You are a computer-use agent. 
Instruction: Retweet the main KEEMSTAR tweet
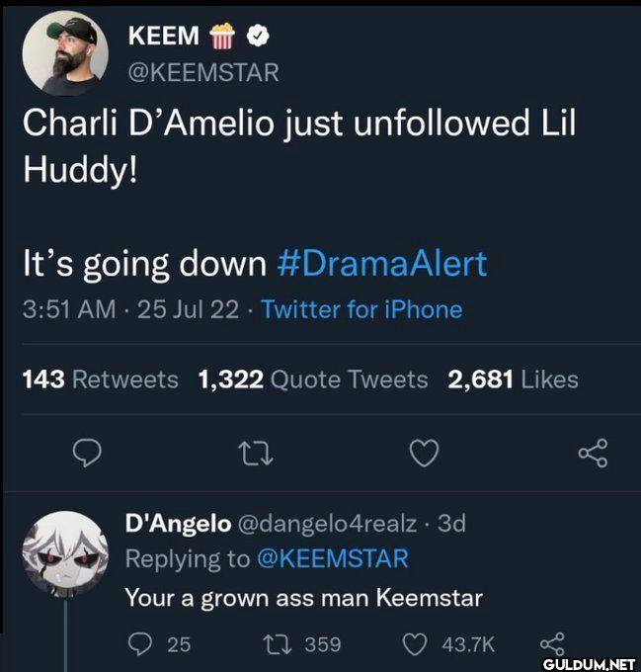click(x=256, y=453)
